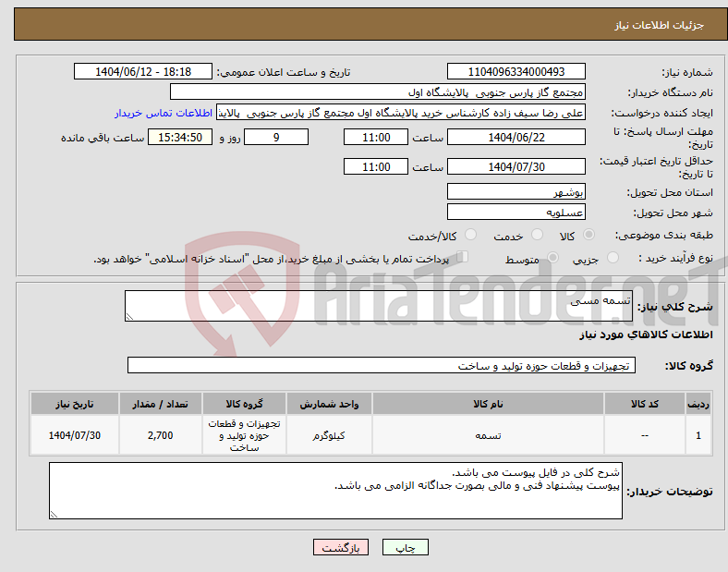The height and width of the screenshot is (572, 728).
Task: Click the تاریخ نیاز column header
Action: tap(74, 404)
